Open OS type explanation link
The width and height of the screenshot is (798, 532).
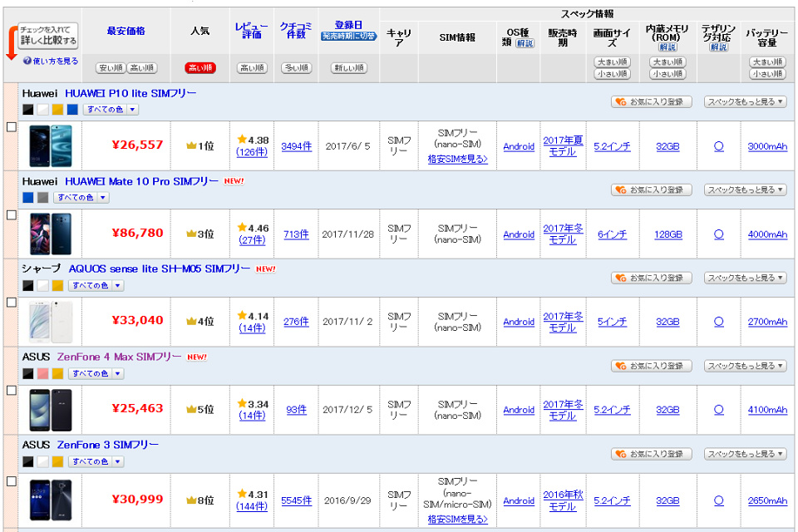click(525, 43)
